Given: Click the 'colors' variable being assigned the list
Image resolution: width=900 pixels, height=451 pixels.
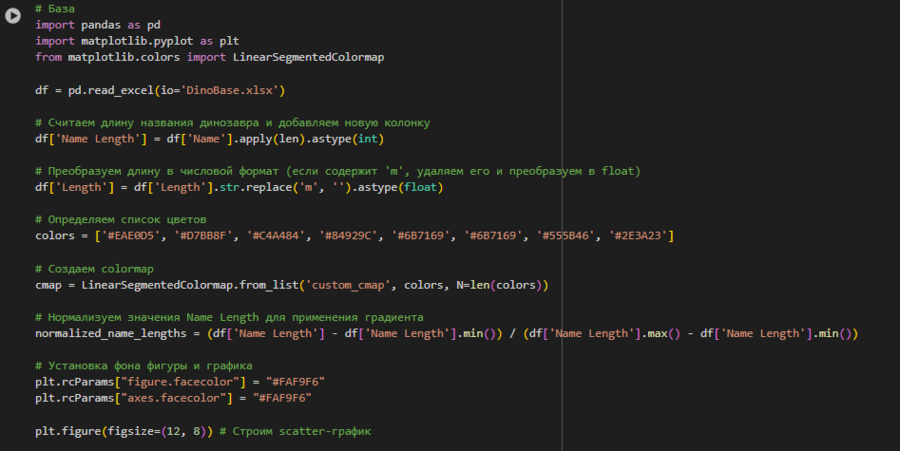Looking at the screenshot, I should (x=55, y=235).
